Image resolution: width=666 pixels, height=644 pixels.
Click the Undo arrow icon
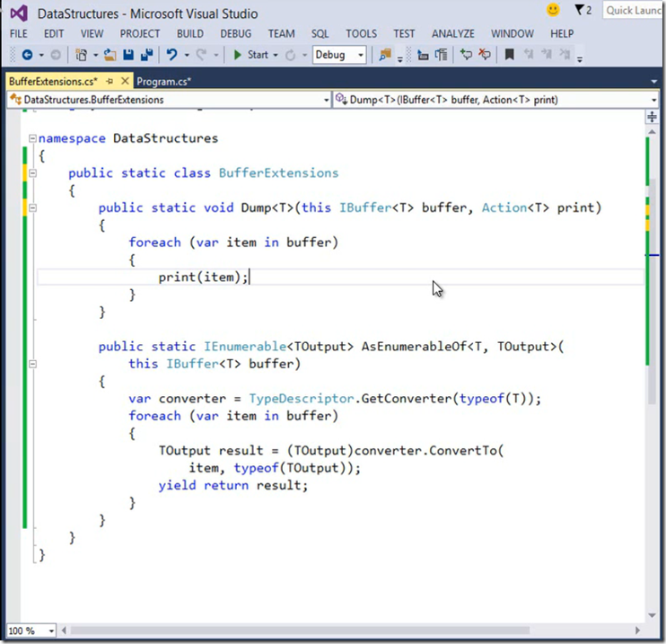pos(171,55)
